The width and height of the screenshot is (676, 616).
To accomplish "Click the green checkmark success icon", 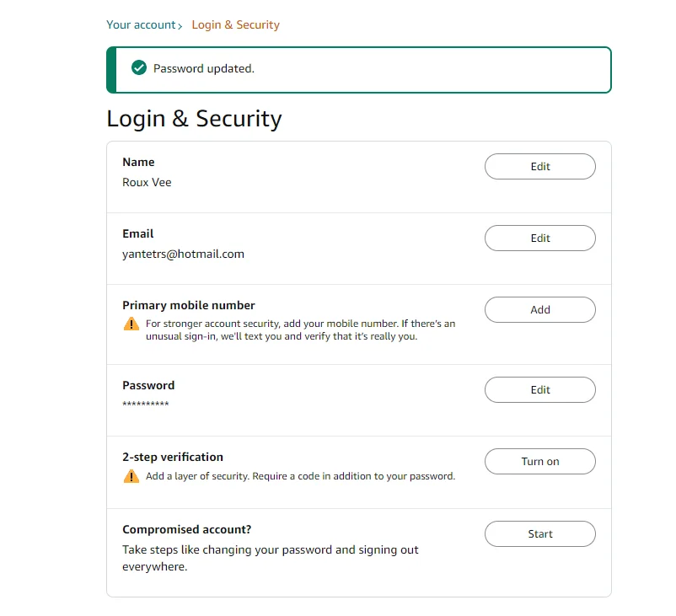I will point(139,67).
